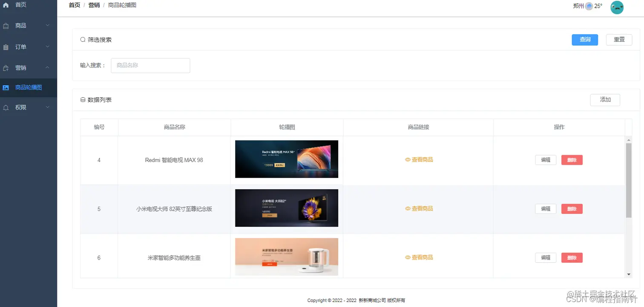Click the 编号 column header
This screenshot has height=307, width=644.
click(x=99, y=127)
